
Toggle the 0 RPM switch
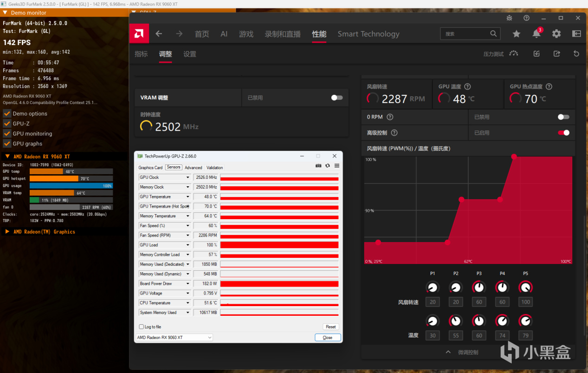click(563, 117)
